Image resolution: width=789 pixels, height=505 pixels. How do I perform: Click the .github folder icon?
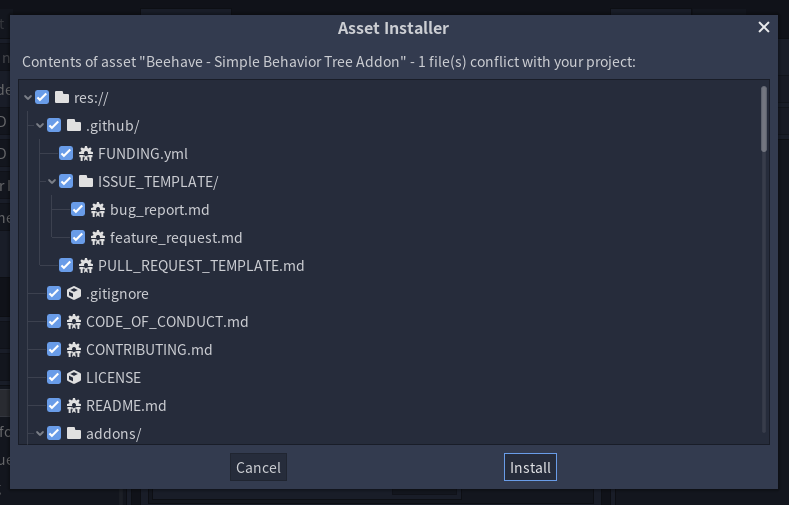(x=73, y=125)
